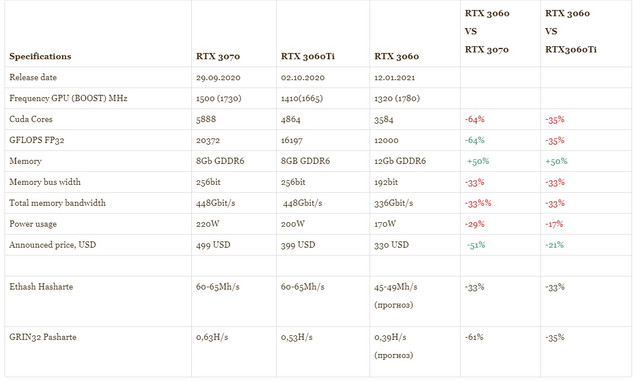Screen dimensions: 640x381
Task: Click the RTX 3060 VS RTX3060Ti header
Action: (x=571, y=31)
